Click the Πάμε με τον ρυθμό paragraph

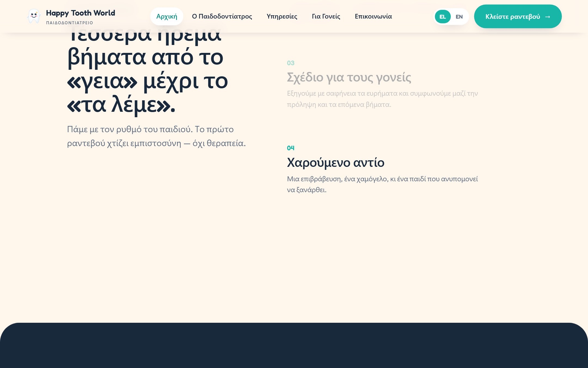click(x=156, y=136)
